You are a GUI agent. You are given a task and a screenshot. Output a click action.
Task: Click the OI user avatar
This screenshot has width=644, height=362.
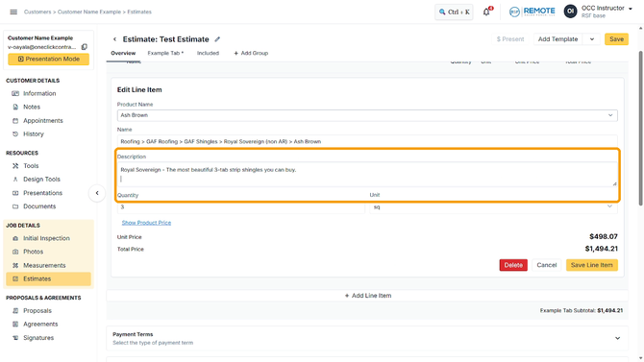570,12
